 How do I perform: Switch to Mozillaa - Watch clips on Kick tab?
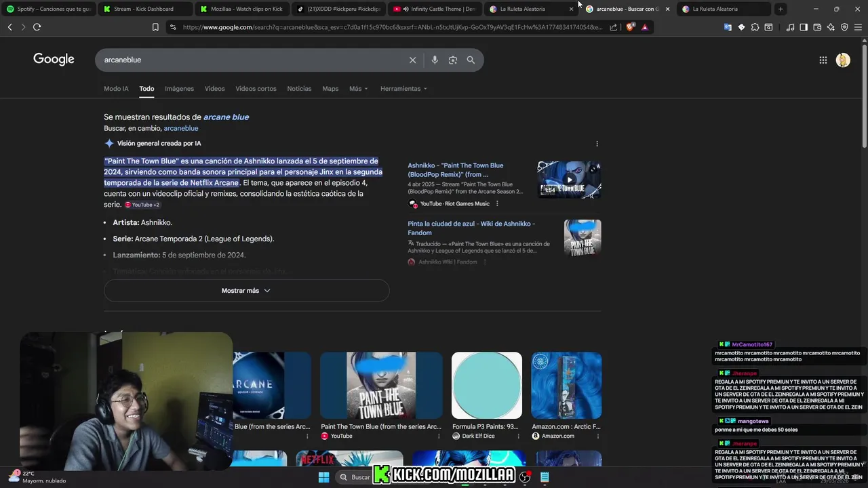point(241,9)
